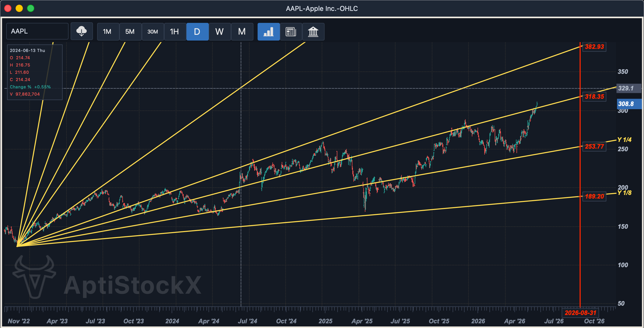644x328 pixels.
Task: Click the Jul '26 time axis label
Action: (554, 321)
